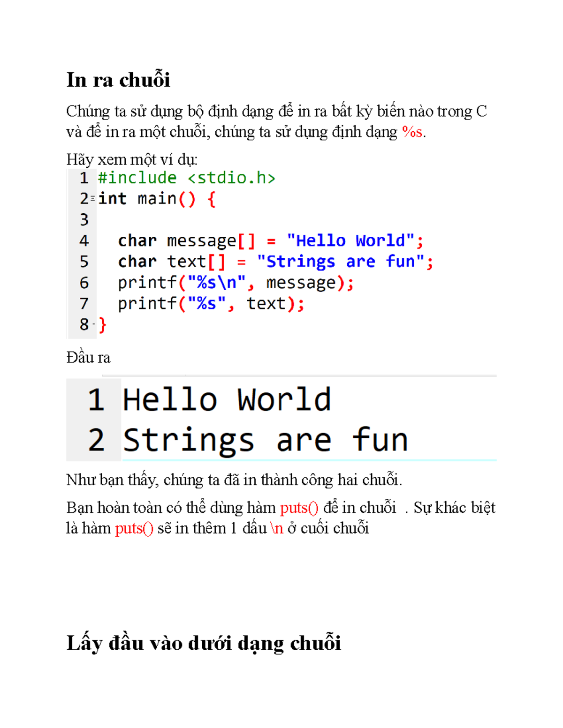Click the "In ra chuỗi" heading
The image size is (563, 728).
pyautogui.click(x=118, y=80)
